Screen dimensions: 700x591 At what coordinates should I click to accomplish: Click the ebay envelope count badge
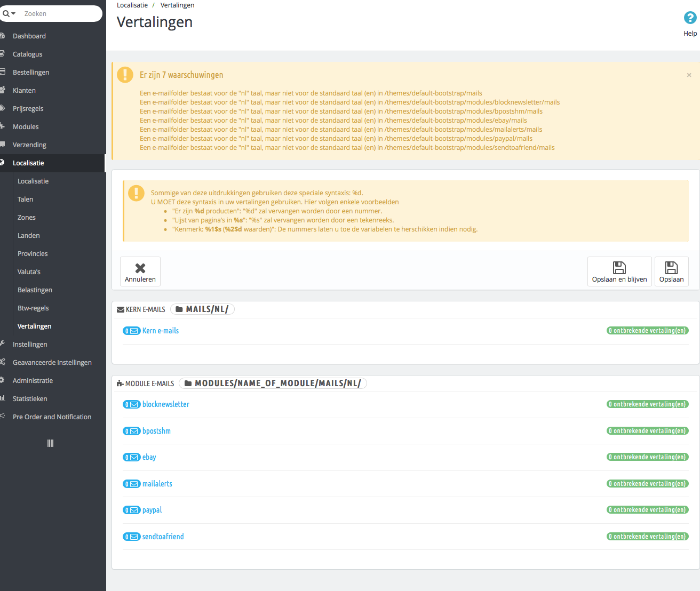tap(132, 457)
